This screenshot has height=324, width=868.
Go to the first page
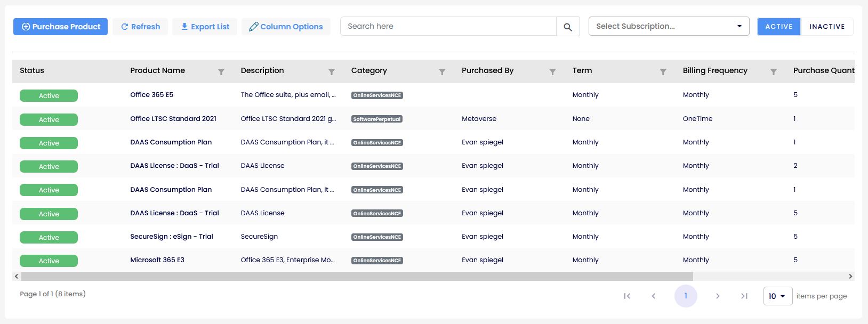(x=627, y=296)
